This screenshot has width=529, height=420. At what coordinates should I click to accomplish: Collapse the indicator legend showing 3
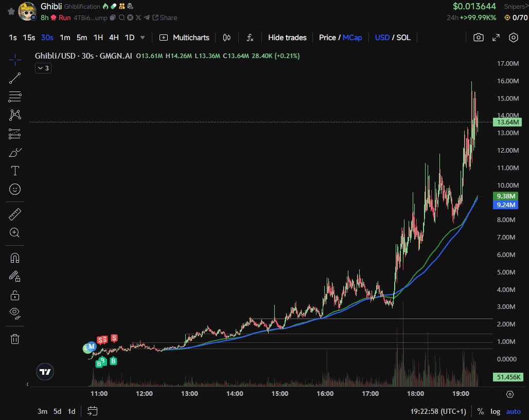43,68
